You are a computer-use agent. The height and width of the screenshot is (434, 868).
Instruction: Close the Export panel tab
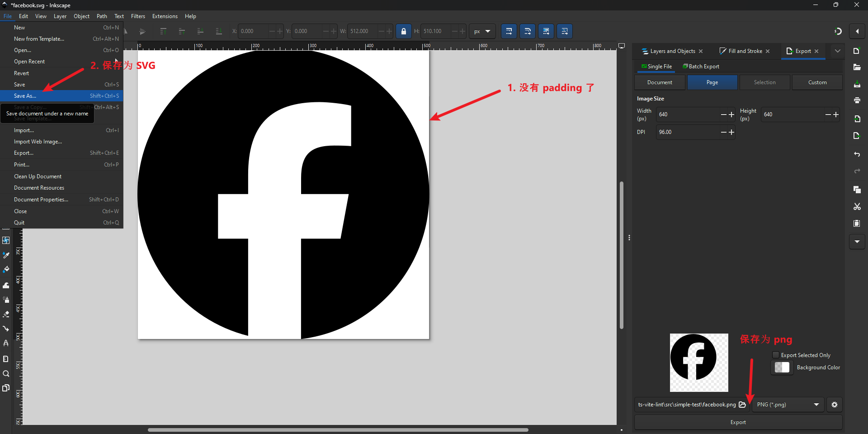pos(816,51)
